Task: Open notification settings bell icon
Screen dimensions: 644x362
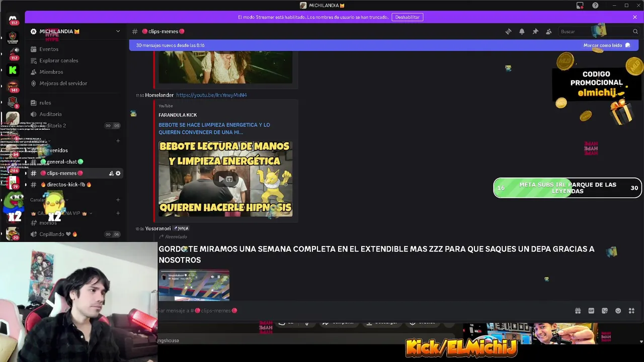Action: click(x=522, y=31)
